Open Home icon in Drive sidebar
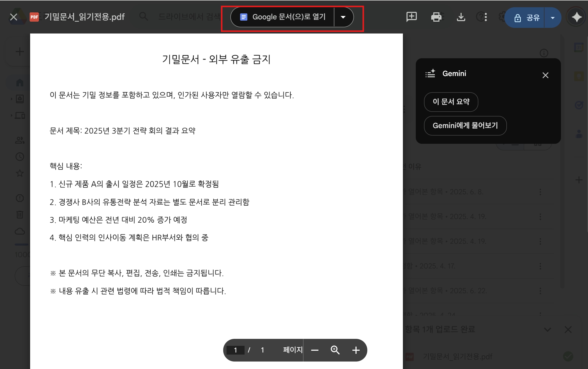 [20, 82]
